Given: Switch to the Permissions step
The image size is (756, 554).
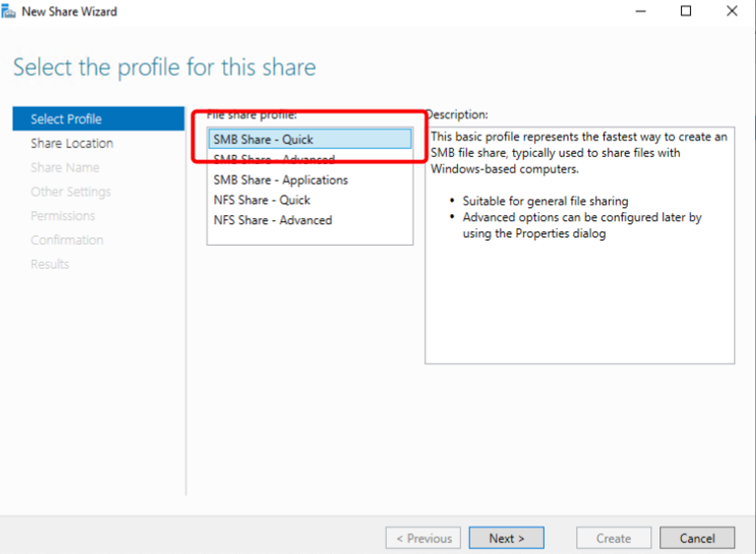Looking at the screenshot, I should point(63,216).
